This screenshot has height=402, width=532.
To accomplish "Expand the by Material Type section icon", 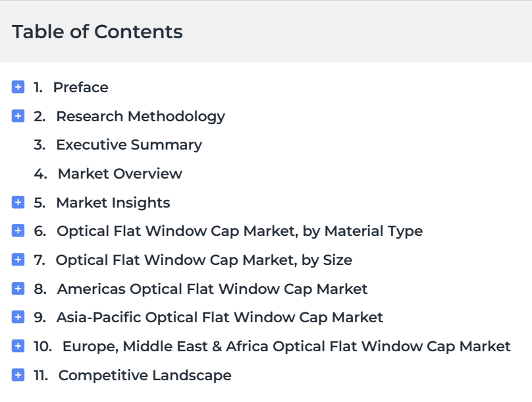I will pyautogui.click(x=18, y=231).
